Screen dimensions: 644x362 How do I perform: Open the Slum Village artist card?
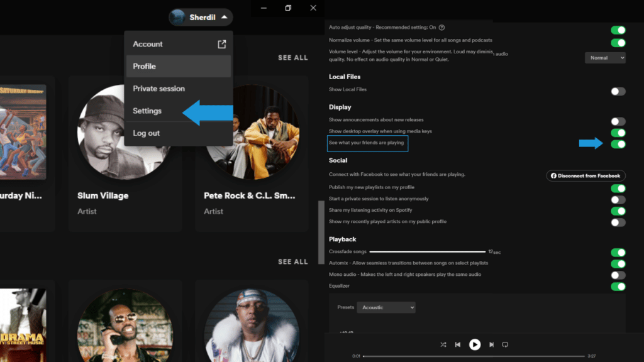point(125,154)
